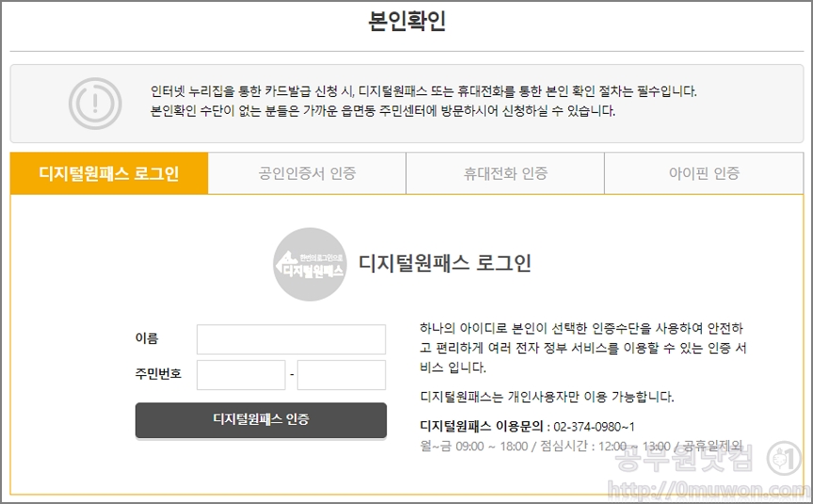The image size is (813, 504).
Task: Click the 주민번호 field label
Action: [159, 373]
